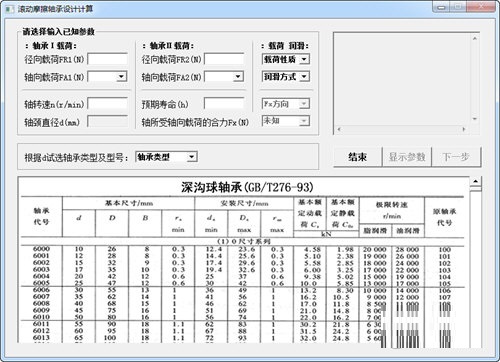Viewport: 500px width, 362px height.
Task: Click the 根据d试选轴承类型及型号 label
Action: pyautogui.click(x=76, y=157)
